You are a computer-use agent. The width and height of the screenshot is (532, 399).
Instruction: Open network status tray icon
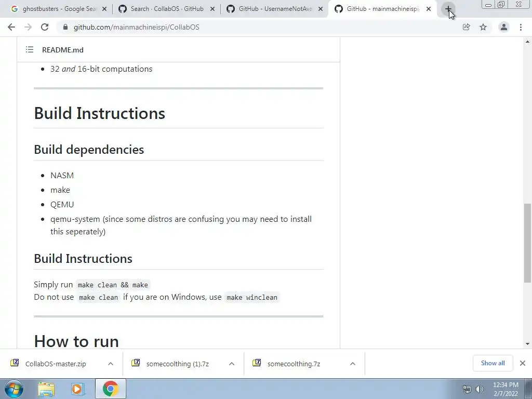467,389
